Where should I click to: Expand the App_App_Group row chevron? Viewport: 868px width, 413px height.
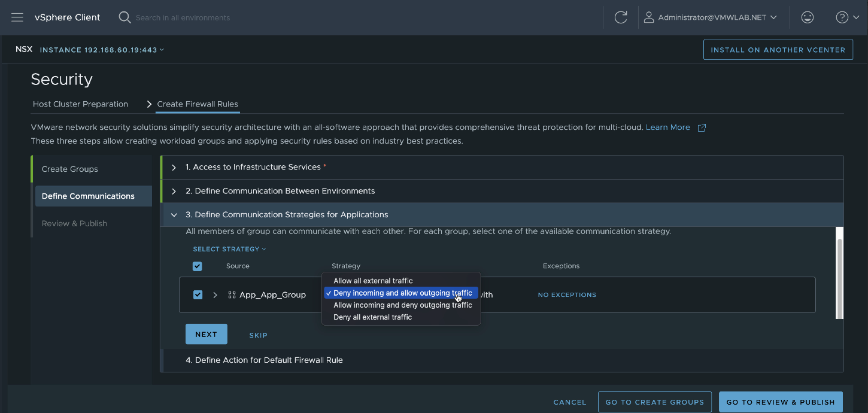215,294
